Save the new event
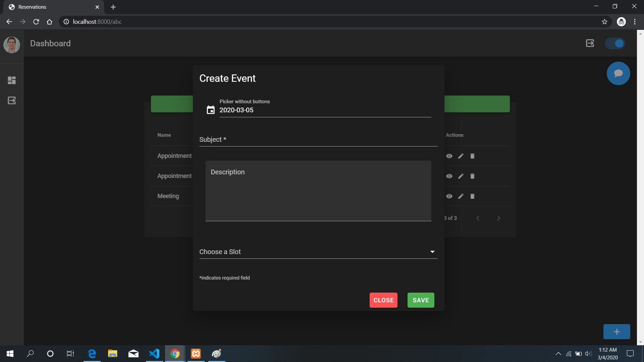Screen dimensions: 644x362 tap(421, 300)
